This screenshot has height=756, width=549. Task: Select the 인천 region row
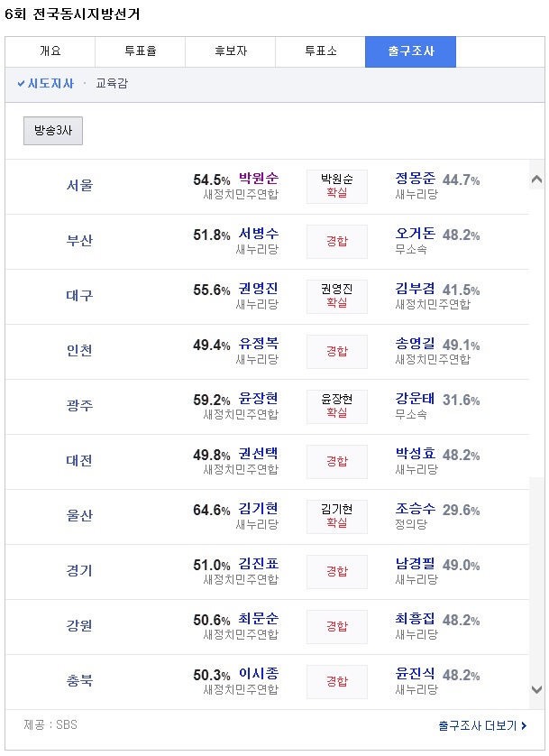pyautogui.click(x=267, y=352)
